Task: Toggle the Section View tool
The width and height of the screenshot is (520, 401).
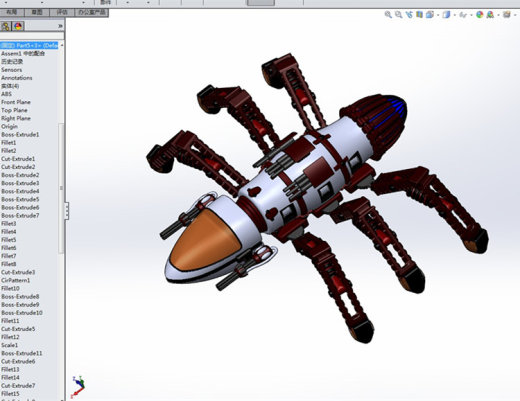Action: tap(419, 14)
